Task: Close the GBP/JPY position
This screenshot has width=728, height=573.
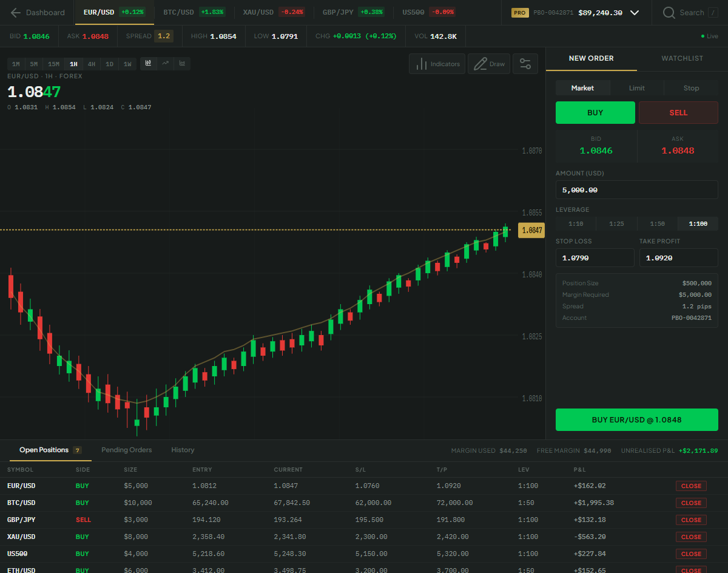Action: (691, 520)
